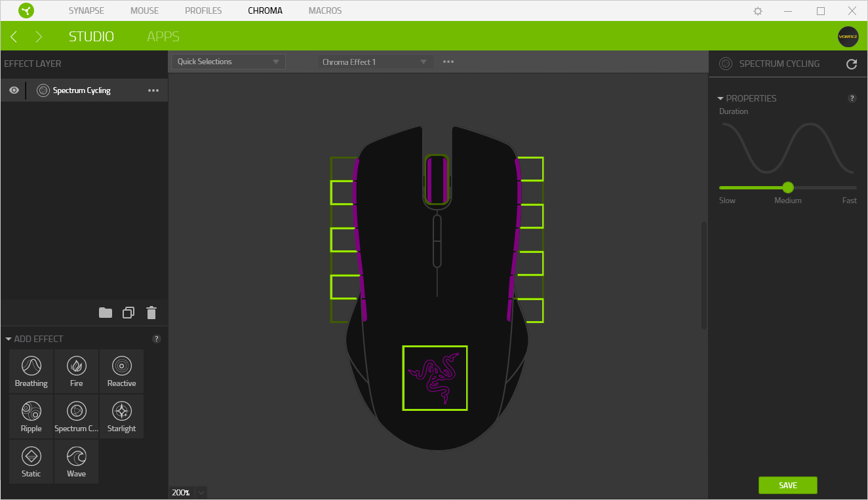Add the Starlight effect
The width and height of the screenshot is (868, 500).
point(122,416)
